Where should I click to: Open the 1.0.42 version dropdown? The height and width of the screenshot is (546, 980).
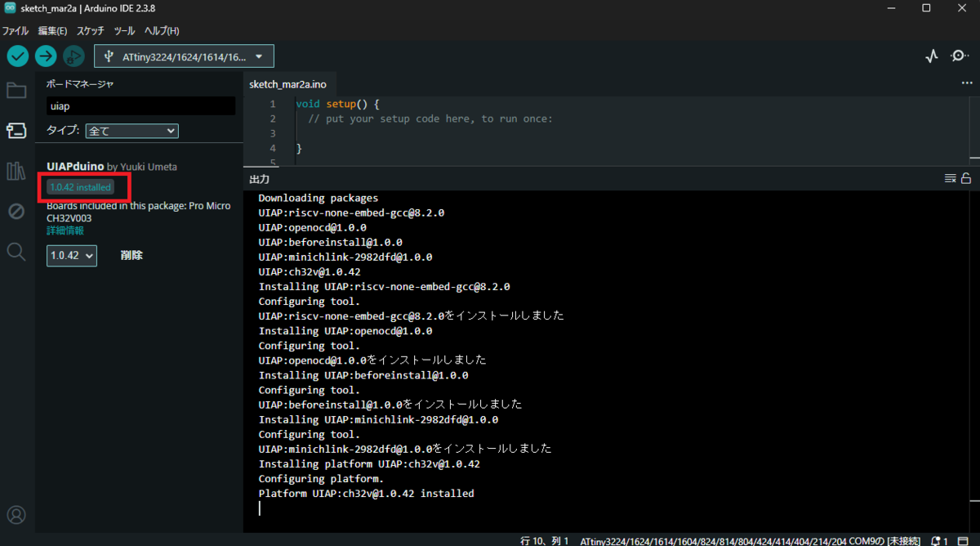72,255
